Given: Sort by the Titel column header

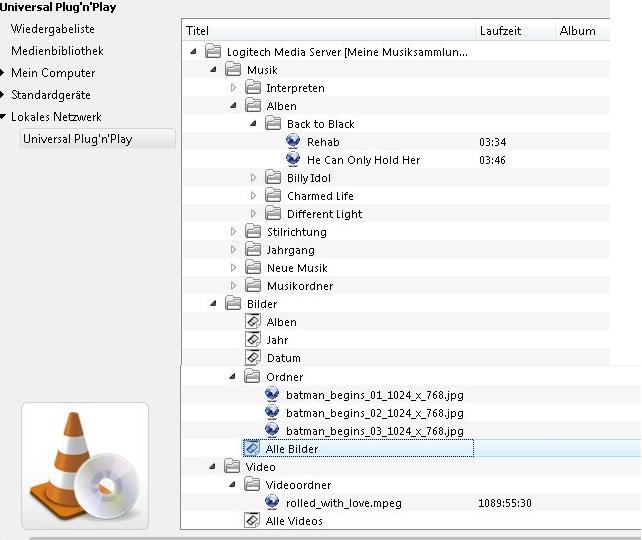Looking at the screenshot, I should pyautogui.click(x=199, y=31).
